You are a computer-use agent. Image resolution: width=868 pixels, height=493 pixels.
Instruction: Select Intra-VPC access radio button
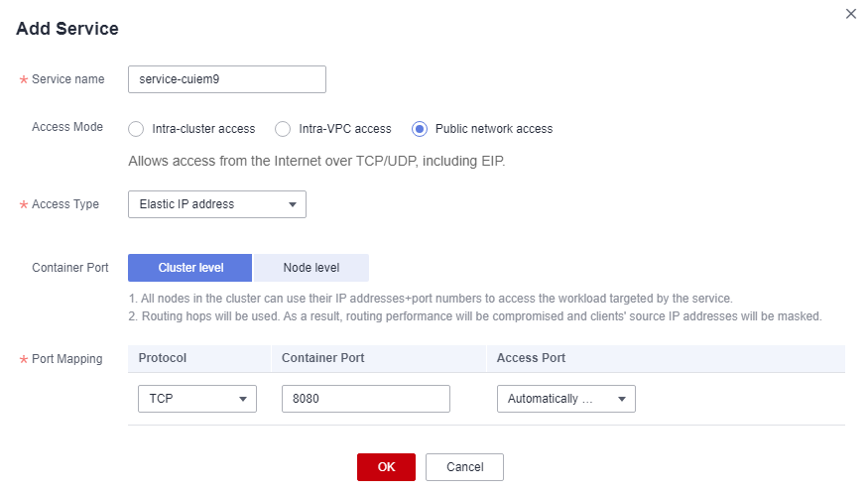click(283, 129)
